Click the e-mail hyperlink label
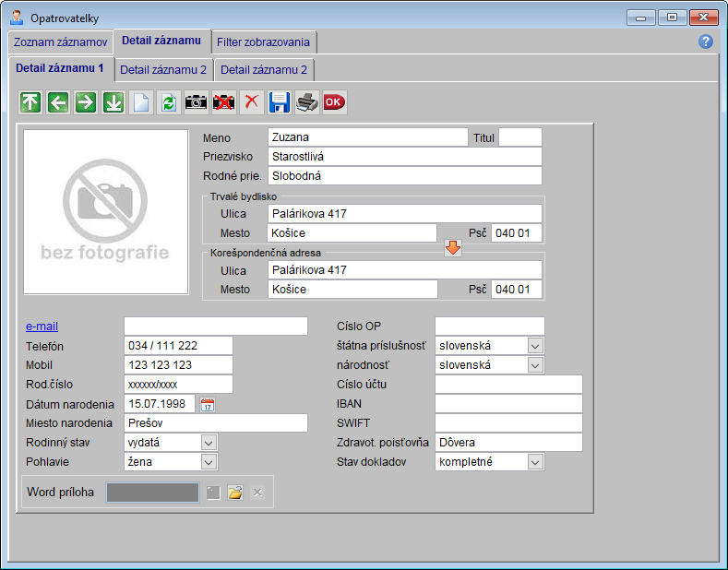Image resolution: width=728 pixels, height=570 pixels. [x=42, y=327]
